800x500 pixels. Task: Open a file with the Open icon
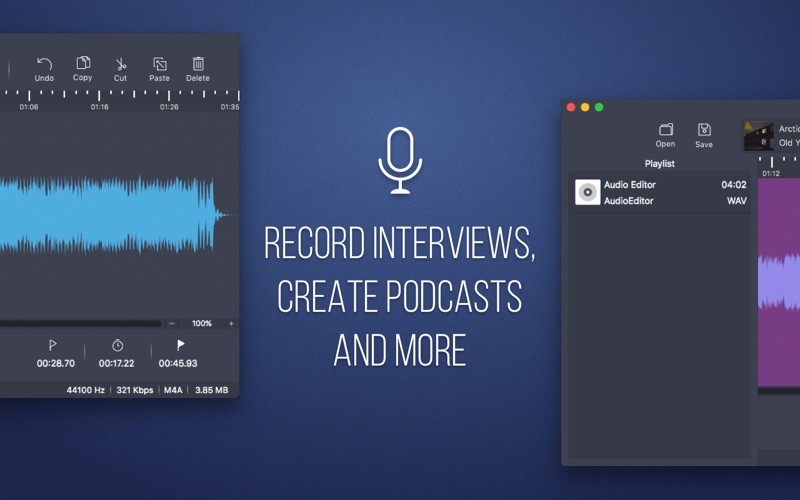[666, 129]
